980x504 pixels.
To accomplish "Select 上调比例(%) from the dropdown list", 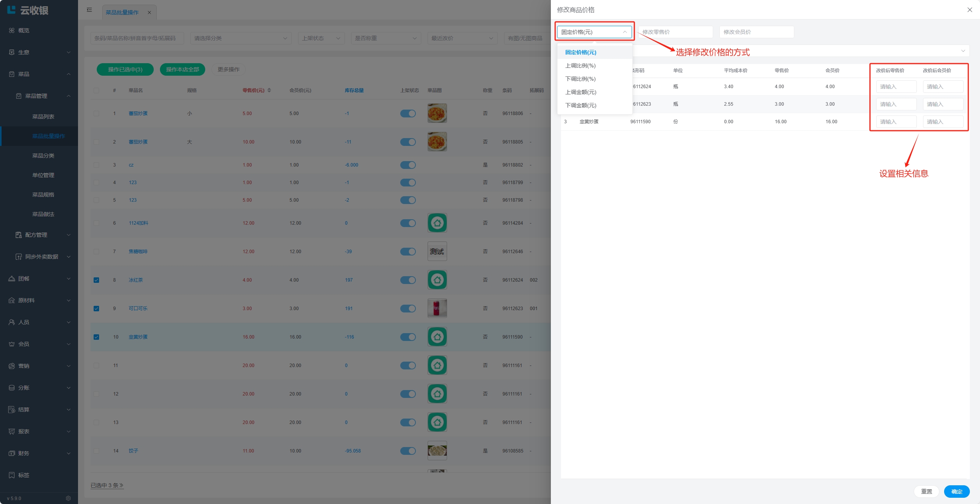I will 581,66.
